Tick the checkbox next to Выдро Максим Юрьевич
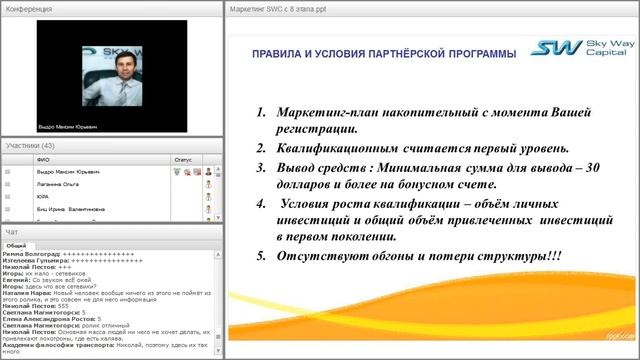Screen dimensions: 640x360 click(7, 172)
